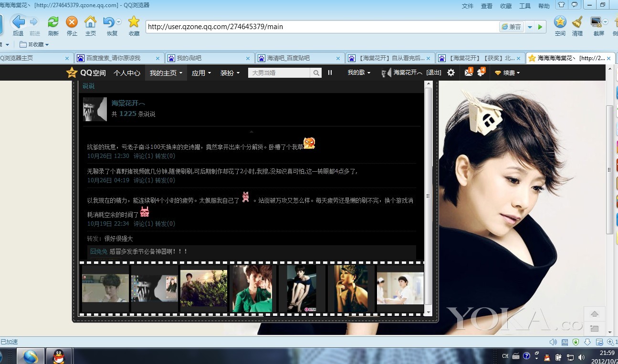618x364 pixels.
Task: Refresh the page with 刷新
Action: [53, 22]
